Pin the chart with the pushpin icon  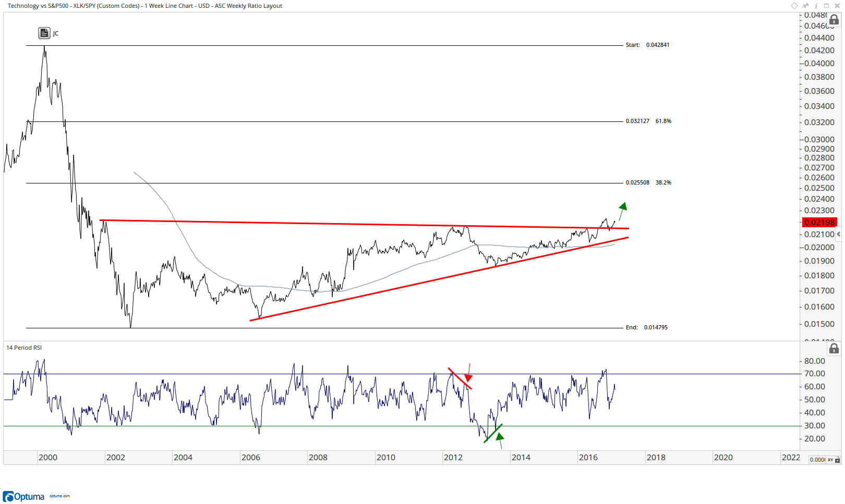[x=805, y=6]
